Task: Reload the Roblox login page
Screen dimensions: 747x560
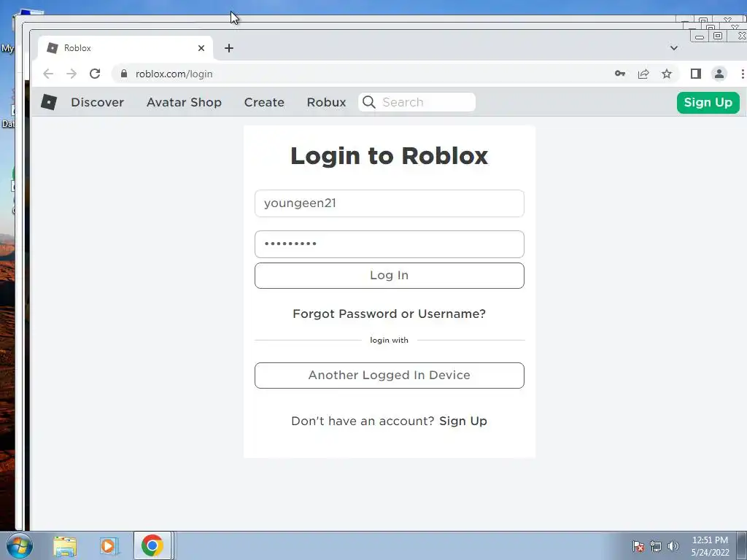Action: click(x=95, y=74)
